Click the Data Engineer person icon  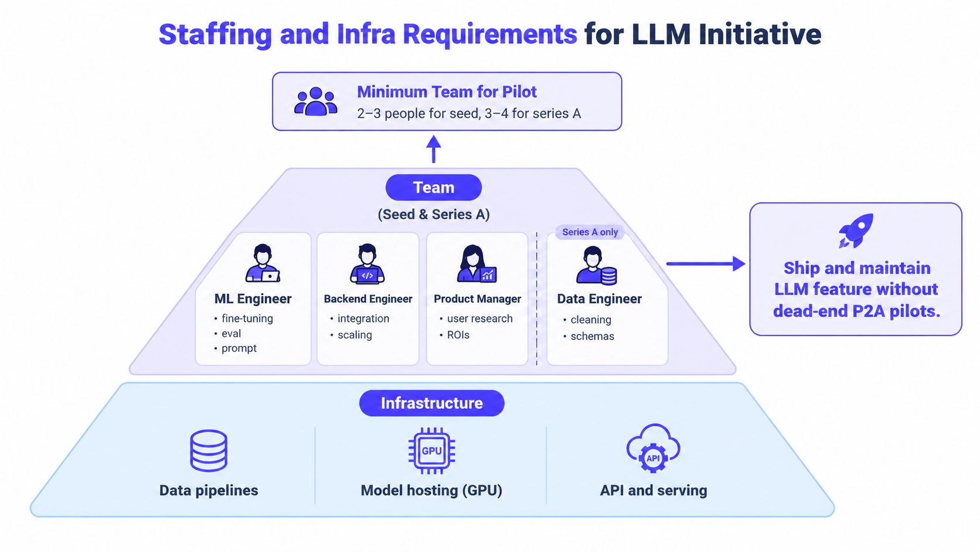596,265
